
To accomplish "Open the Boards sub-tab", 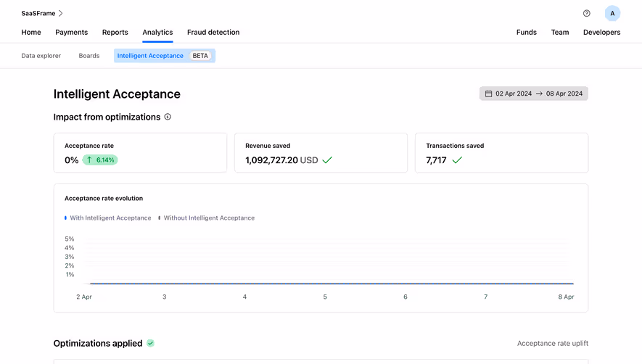I will 89,56.
